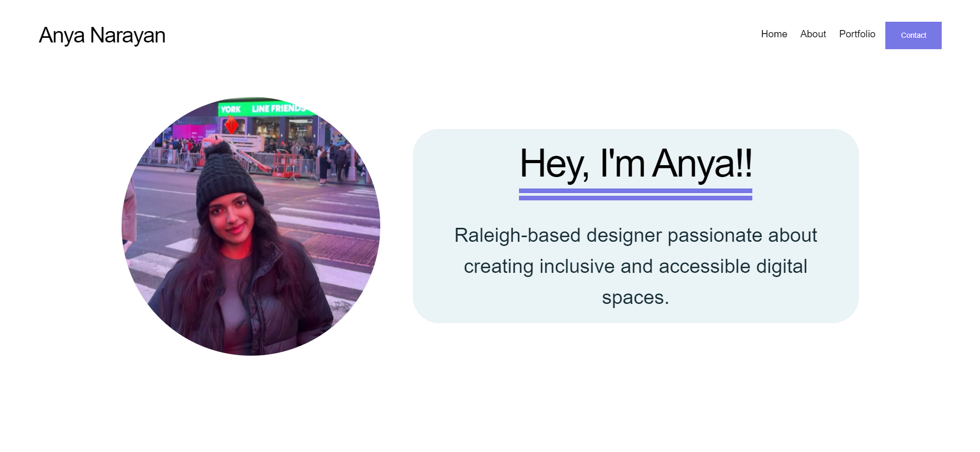Click the purple double underline bar
The image size is (980, 452).
pyautogui.click(x=635, y=195)
